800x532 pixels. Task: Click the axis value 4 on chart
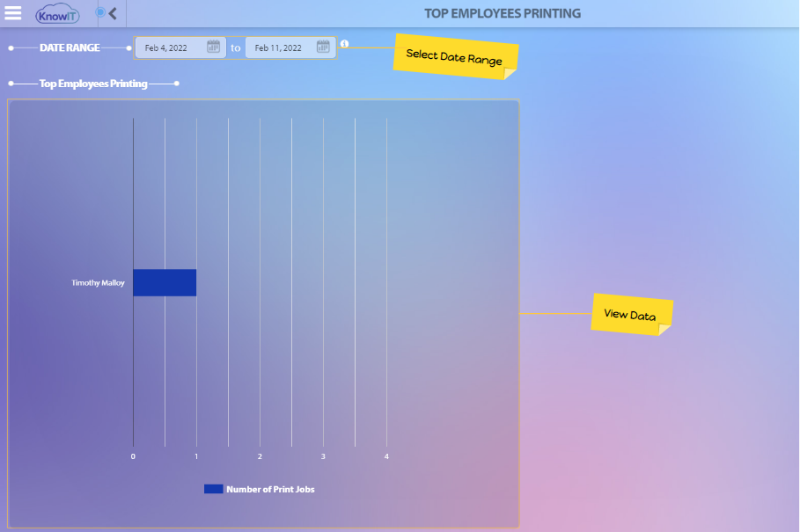tap(386, 456)
